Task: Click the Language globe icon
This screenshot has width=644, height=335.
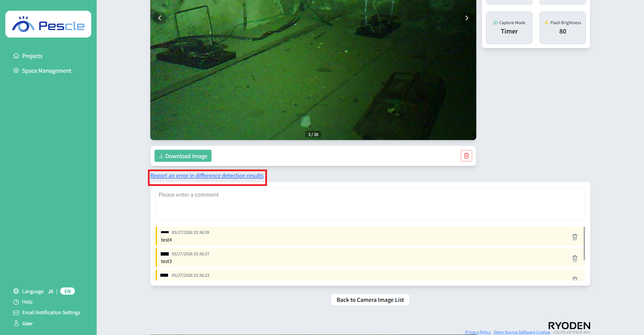Action: pyautogui.click(x=16, y=291)
